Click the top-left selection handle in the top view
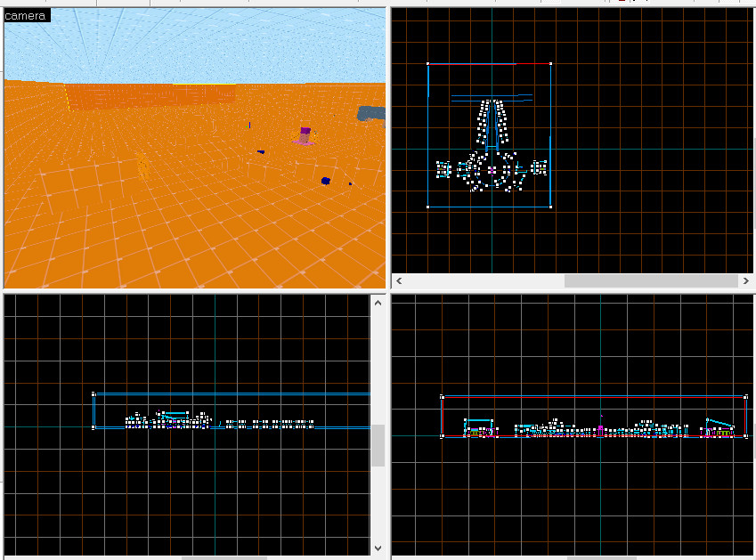The image size is (756, 560). [428, 63]
